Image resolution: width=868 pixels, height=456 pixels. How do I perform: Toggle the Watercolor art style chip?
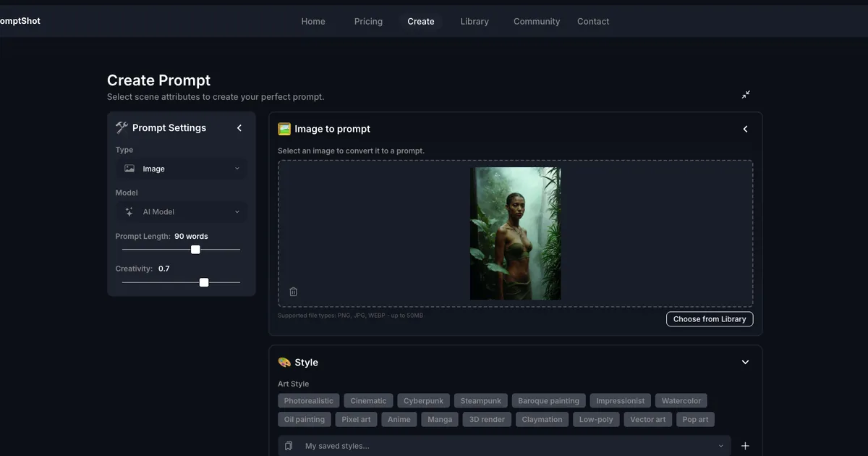(x=681, y=401)
